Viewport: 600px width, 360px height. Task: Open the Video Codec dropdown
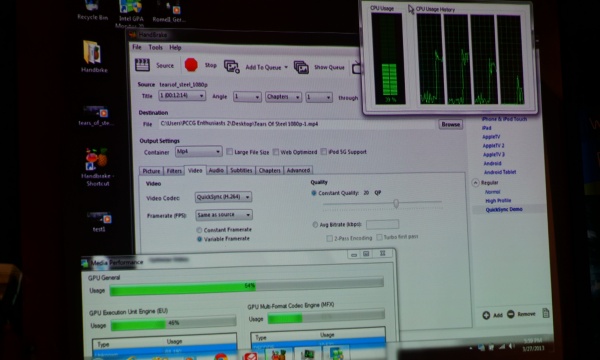pyautogui.click(x=223, y=197)
